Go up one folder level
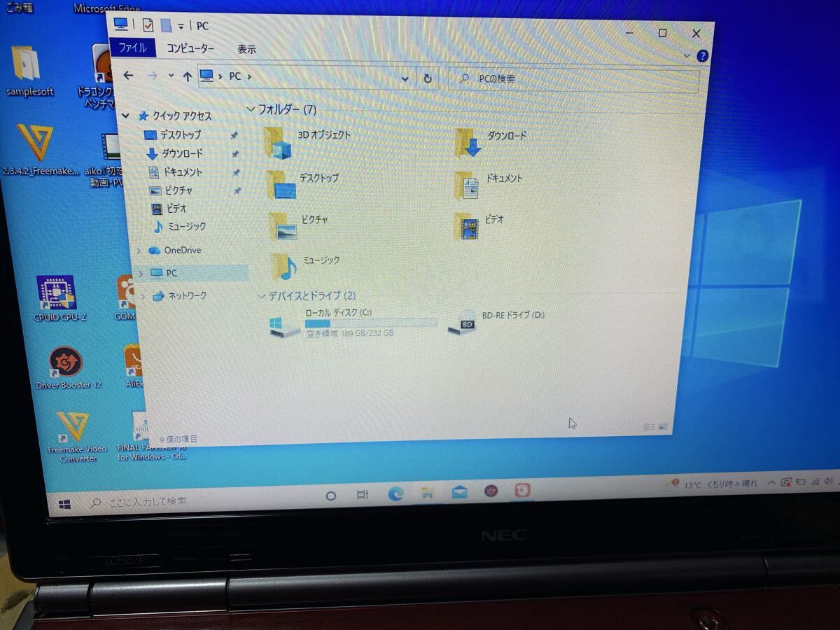The width and height of the screenshot is (840, 630). click(187, 76)
